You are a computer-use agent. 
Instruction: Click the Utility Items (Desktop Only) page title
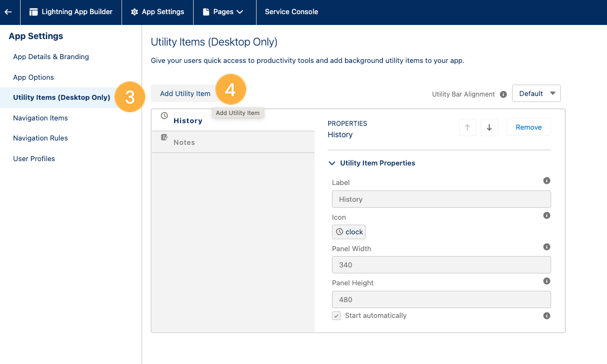[x=214, y=42]
